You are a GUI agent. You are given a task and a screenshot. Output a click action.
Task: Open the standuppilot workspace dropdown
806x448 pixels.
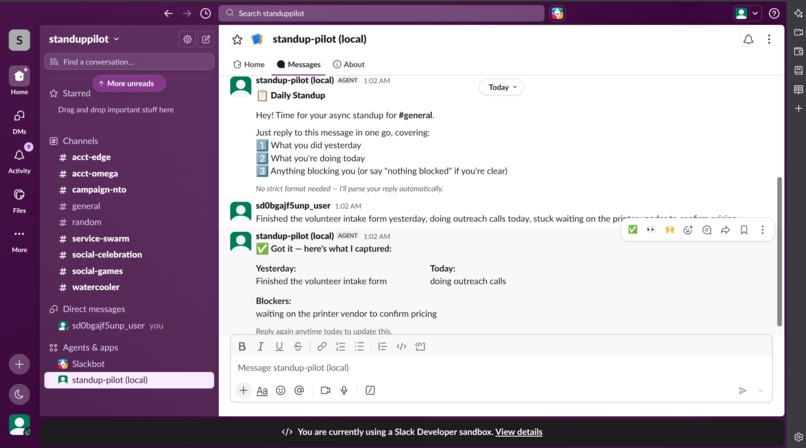84,39
